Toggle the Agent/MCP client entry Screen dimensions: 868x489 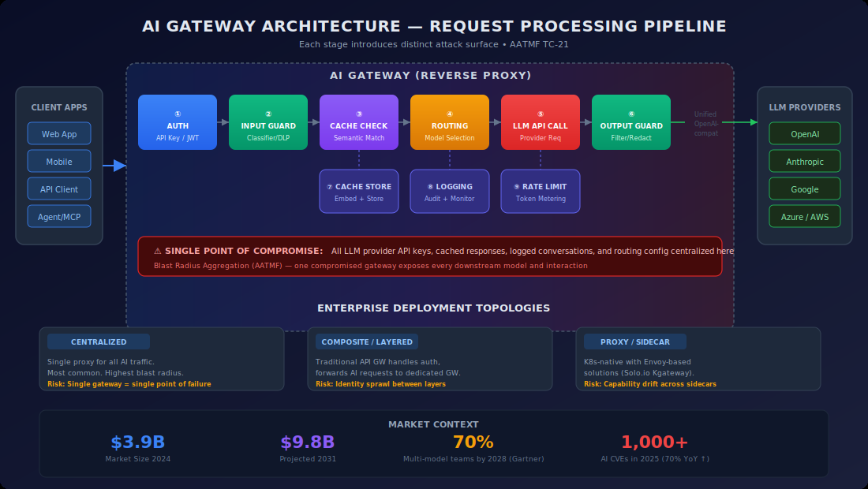coord(59,216)
